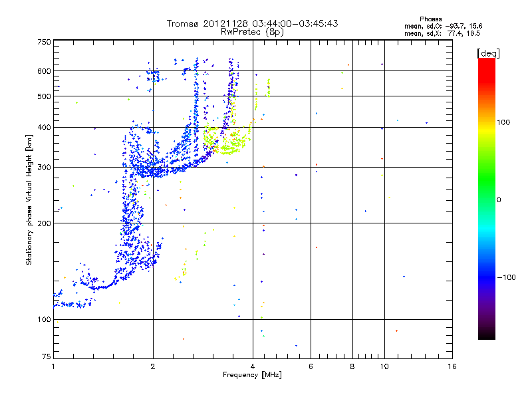Click y-axis tick label '200'

tap(44, 223)
